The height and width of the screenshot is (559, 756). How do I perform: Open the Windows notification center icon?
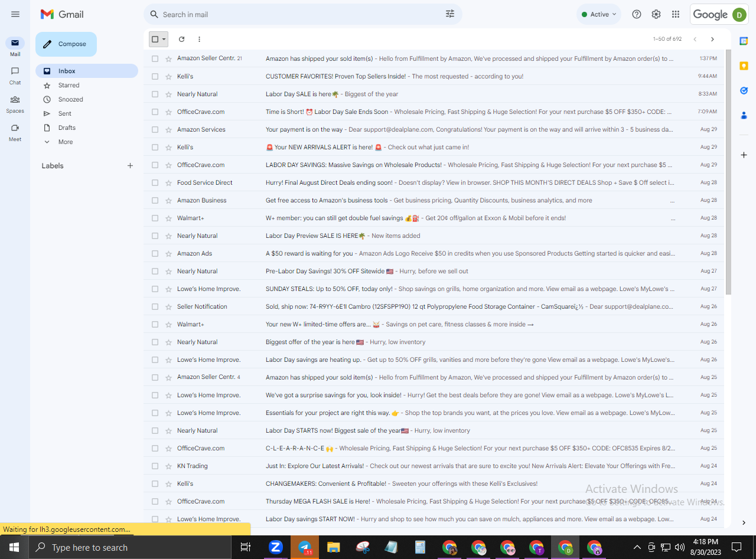pyautogui.click(x=737, y=547)
